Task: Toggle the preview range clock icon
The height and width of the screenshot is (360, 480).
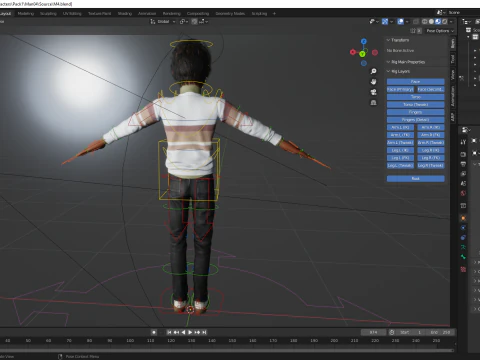Action: coord(392,332)
